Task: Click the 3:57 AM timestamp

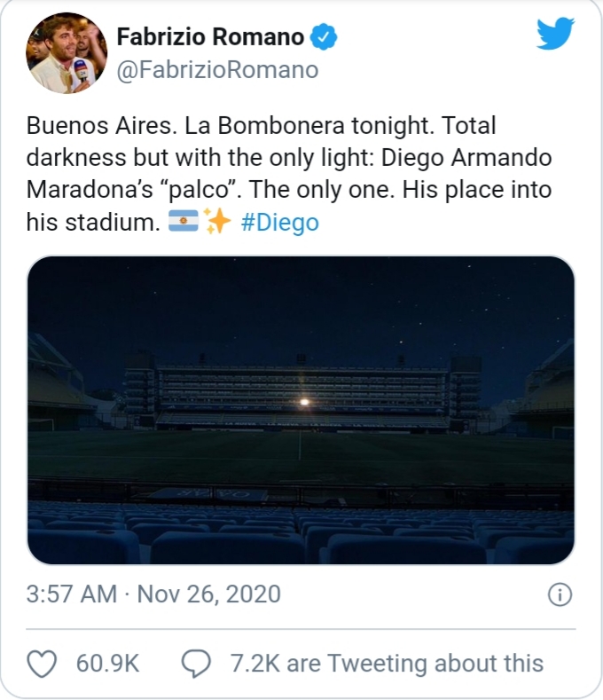Action: (x=71, y=594)
